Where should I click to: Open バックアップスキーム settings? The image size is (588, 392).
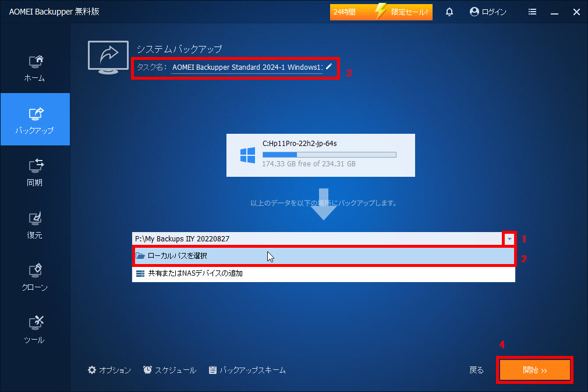pyautogui.click(x=247, y=370)
